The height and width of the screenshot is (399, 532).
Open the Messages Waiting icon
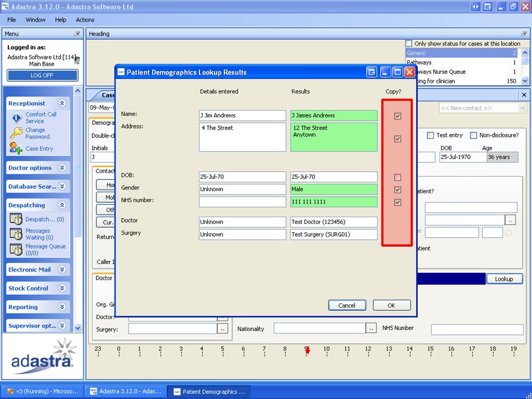[x=16, y=234]
